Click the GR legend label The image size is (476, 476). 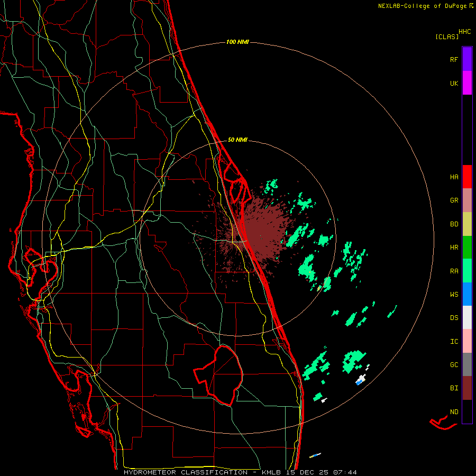pos(454,200)
